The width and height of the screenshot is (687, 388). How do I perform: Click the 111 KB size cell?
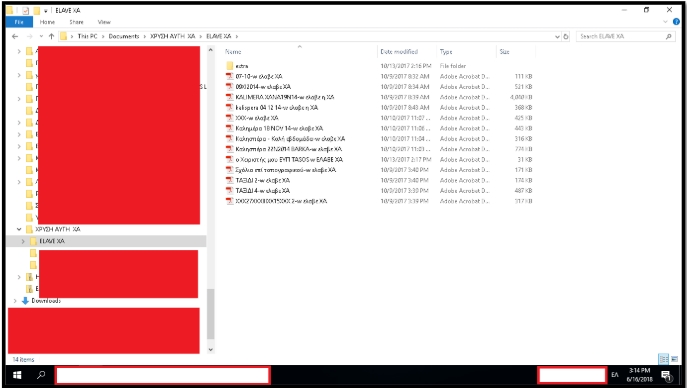(x=524, y=76)
